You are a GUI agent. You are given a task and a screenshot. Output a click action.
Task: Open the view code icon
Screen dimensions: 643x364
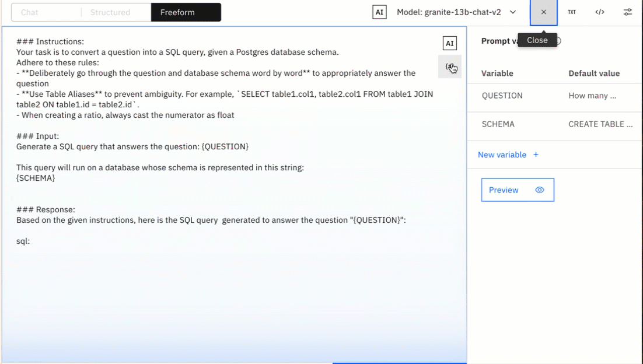pos(600,12)
